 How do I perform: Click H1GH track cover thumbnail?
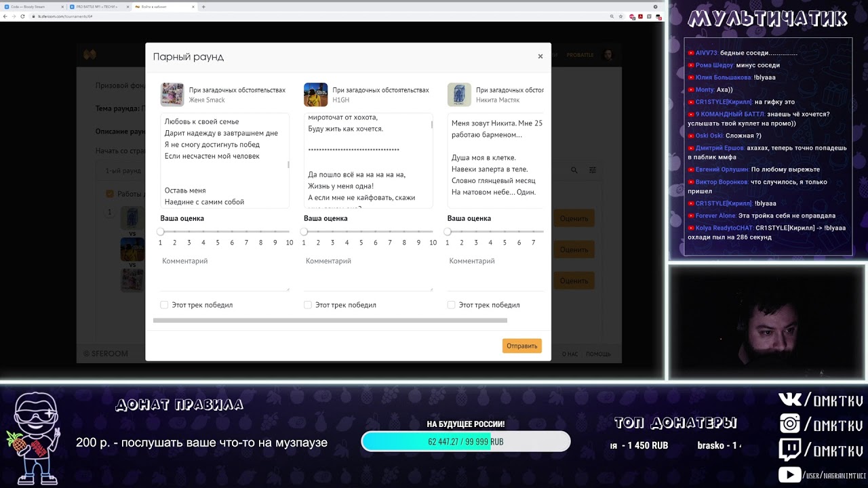315,95
